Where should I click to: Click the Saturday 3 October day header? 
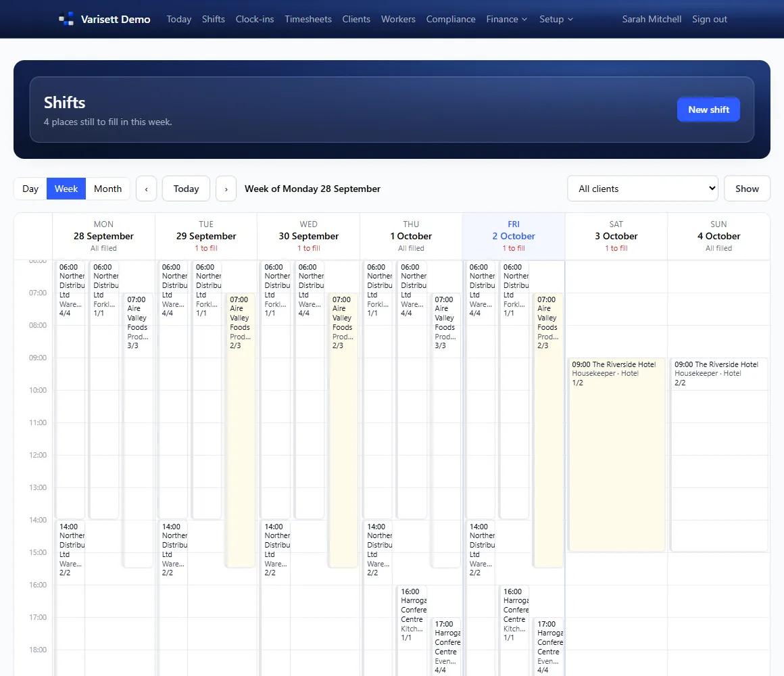[616, 236]
